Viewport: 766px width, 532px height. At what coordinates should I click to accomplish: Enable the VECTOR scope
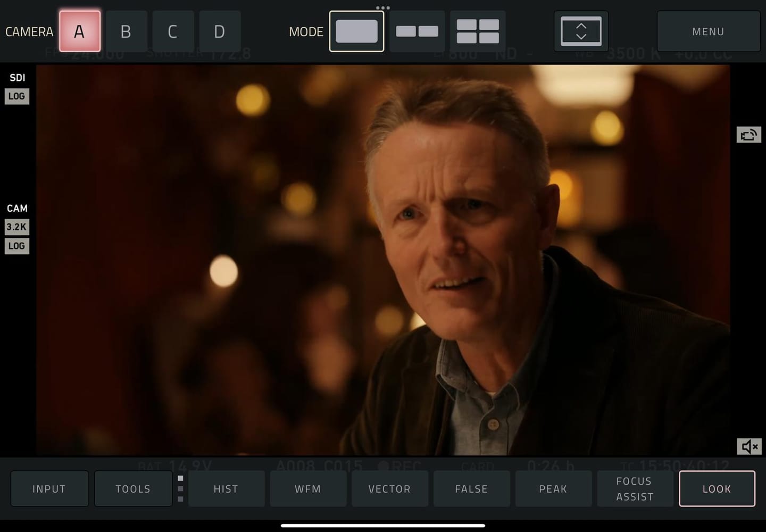coord(389,488)
